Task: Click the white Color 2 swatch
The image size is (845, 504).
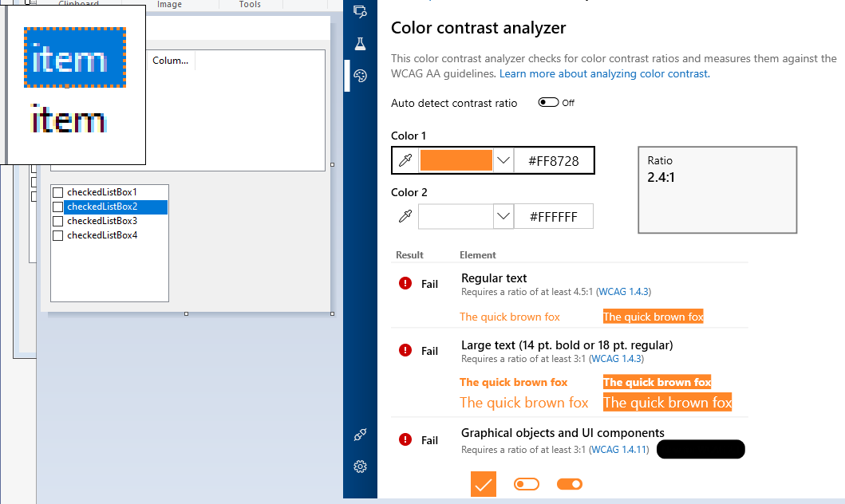Action: pyautogui.click(x=456, y=216)
